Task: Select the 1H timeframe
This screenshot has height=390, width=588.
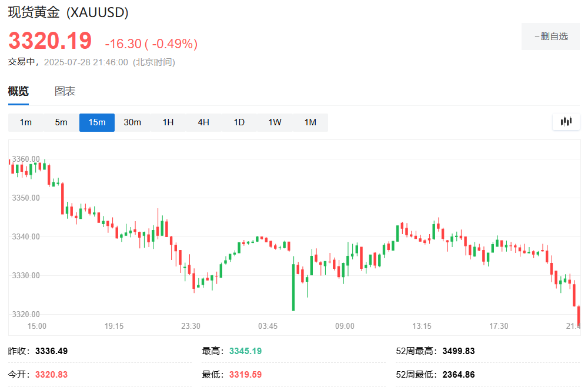Action: pyautogui.click(x=168, y=122)
